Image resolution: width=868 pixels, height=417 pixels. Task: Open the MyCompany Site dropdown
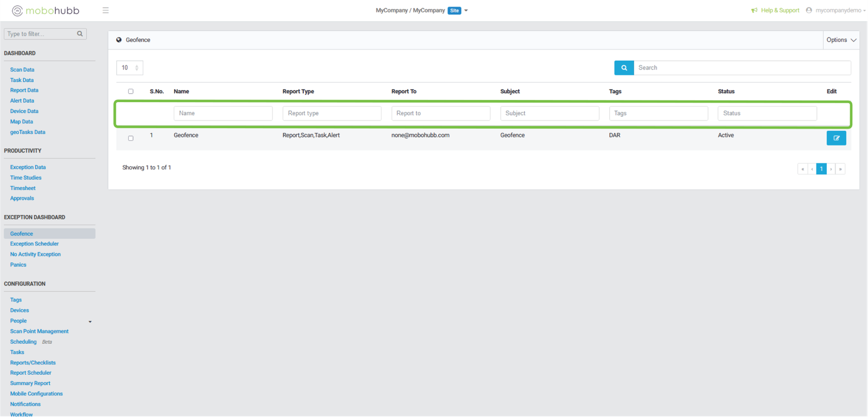(x=466, y=10)
